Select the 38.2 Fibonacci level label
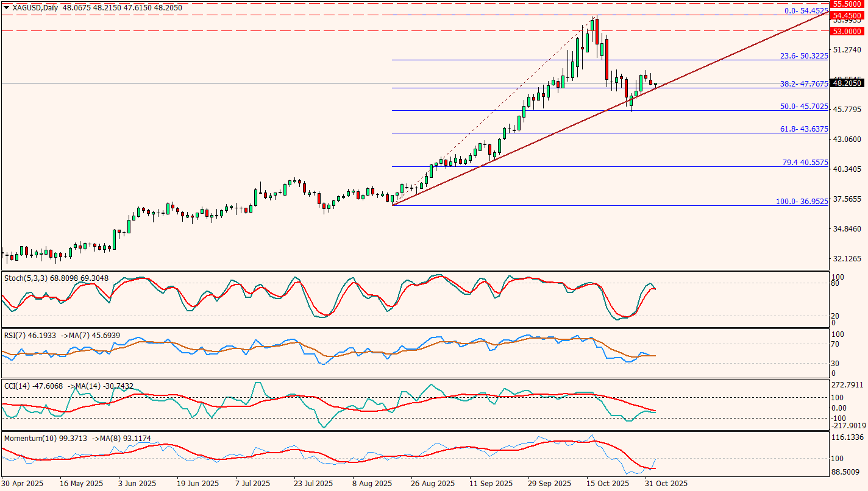Screen dimensions: 868x491 [x=804, y=83]
